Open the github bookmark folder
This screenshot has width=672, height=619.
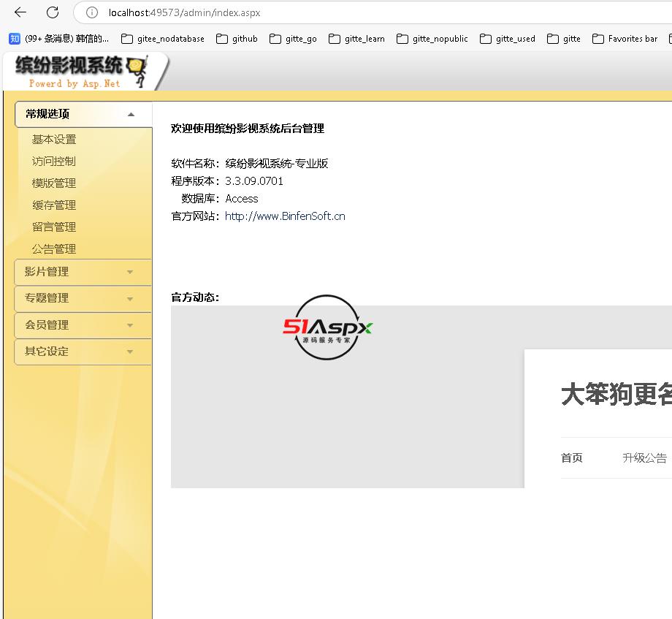pos(237,39)
